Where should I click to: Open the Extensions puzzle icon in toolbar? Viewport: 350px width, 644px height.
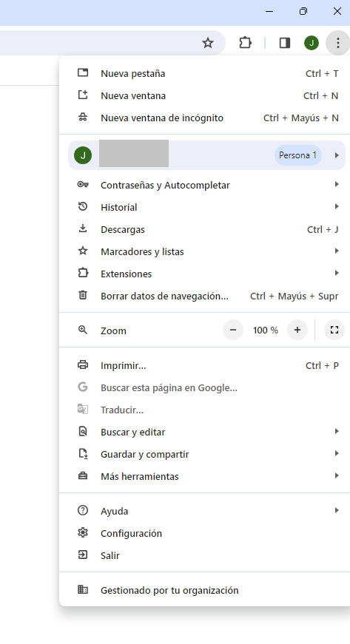click(245, 43)
